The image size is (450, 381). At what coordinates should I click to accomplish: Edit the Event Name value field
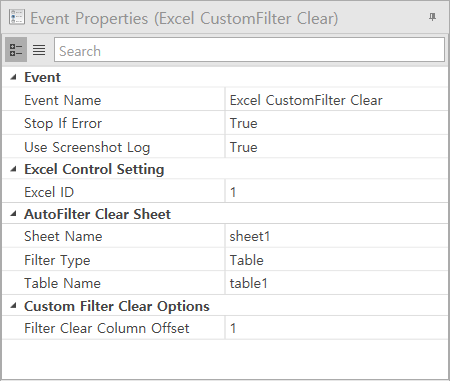coord(336,100)
